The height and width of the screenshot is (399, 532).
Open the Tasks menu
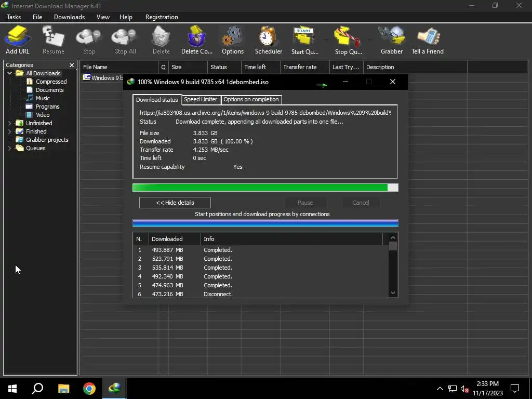tap(14, 17)
